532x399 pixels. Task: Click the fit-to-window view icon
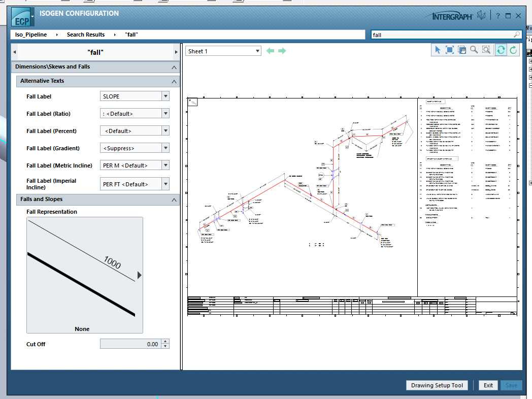tap(450, 50)
